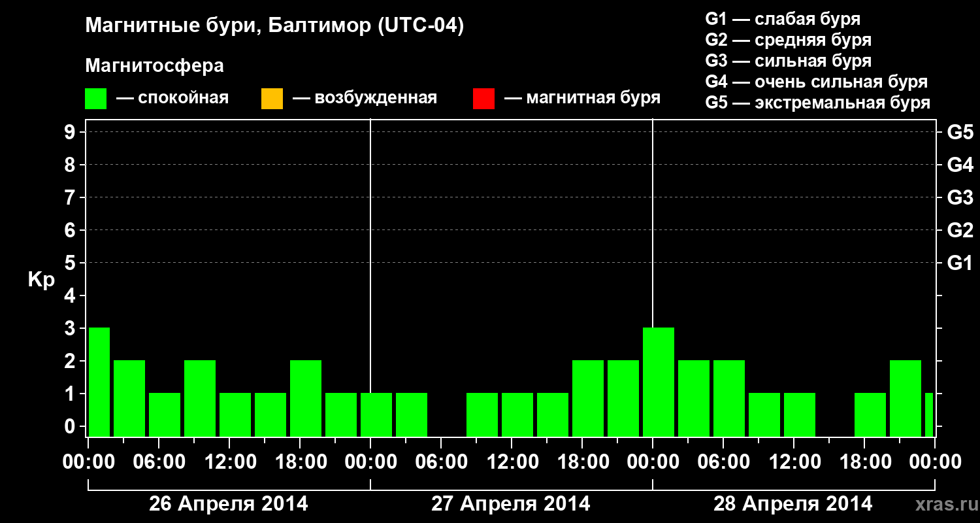Image resolution: width=980 pixels, height=523 pixels.
Task: Click the G1 label on the right axis
Action: (960, 263)
